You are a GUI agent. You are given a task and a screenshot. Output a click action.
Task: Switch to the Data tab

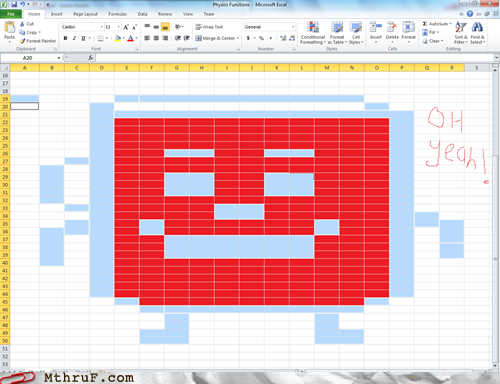142,14
